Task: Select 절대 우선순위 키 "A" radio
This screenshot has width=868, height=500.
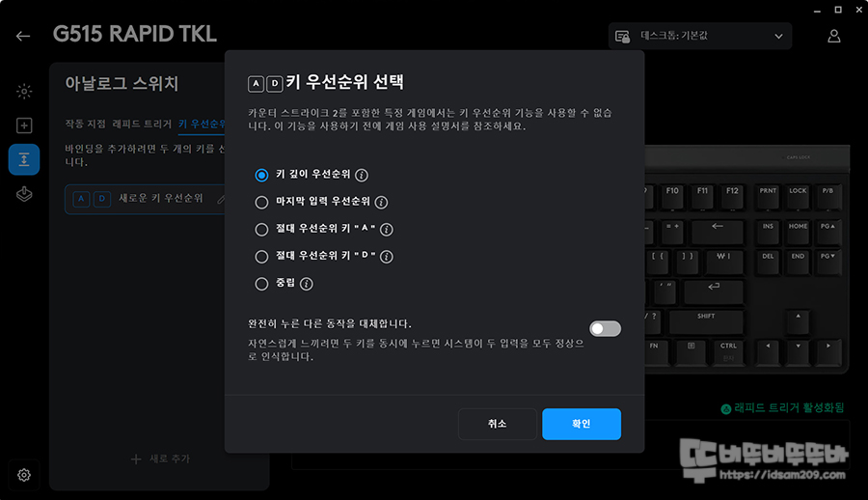Action: pos(261,230)
